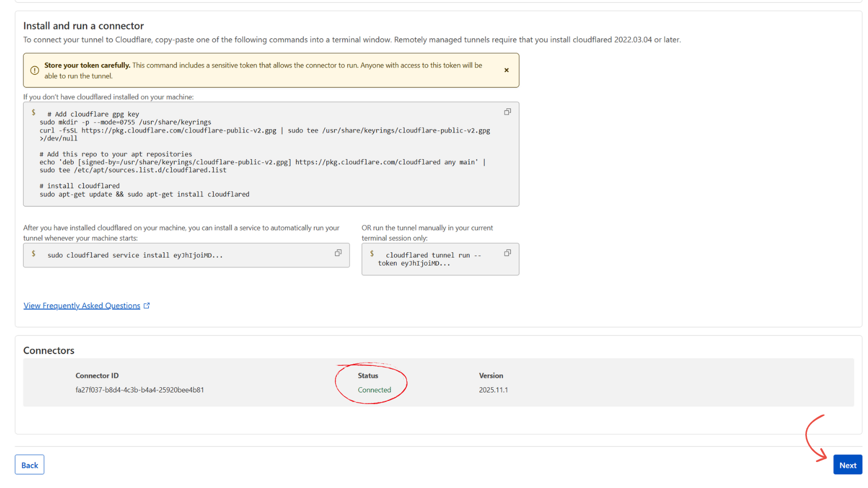Select connector ID fa27f037-b8d4-4c3b-b4a4-25920bee4b81

pyautogui.click(x=140, y=390)
